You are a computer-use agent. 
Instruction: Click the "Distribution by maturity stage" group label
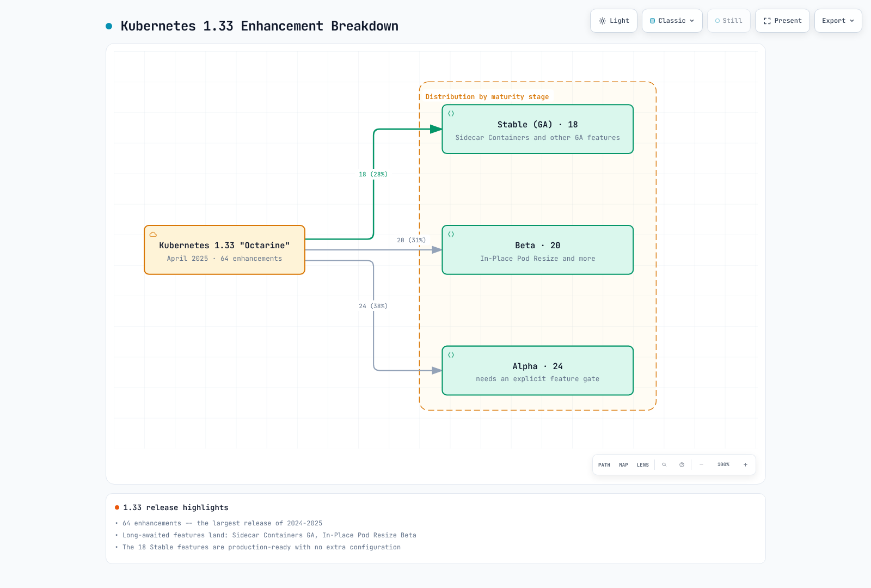[x=487, y=97]
